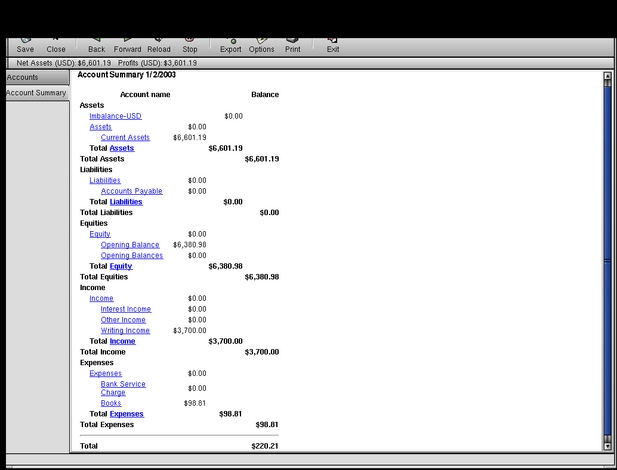Follow the Accounts Payable link
Image resolution: width=617 pixels, height=470 pixels.
[131, 191]
